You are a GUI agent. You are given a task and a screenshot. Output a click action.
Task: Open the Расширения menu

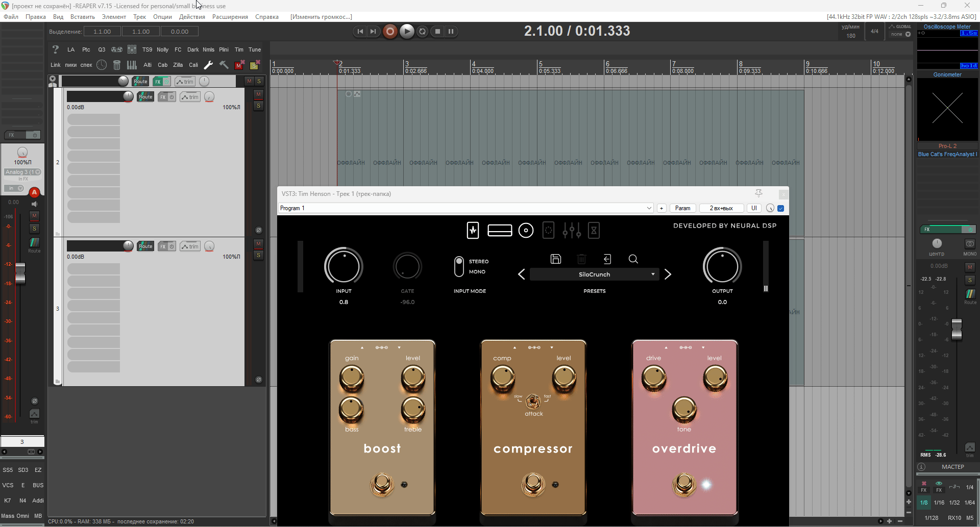point(230,17)
